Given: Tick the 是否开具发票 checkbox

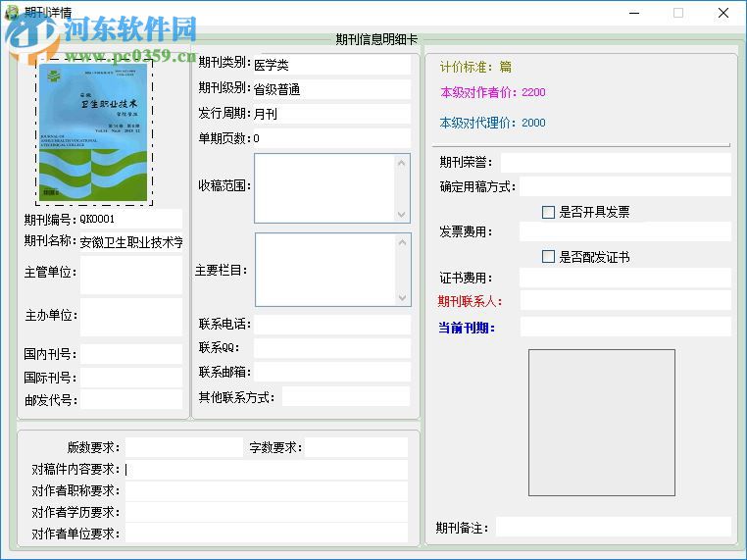Looking at the screenshot, I should click(548, 212).
